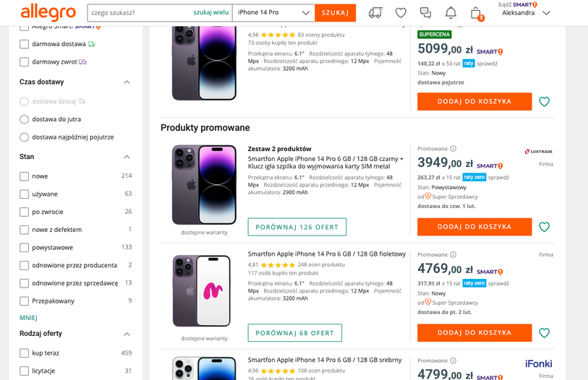The width and height of the screenshot is (588, 380).
Task: Click the orange SZUKAJ search button
Action: click(335, 13)
